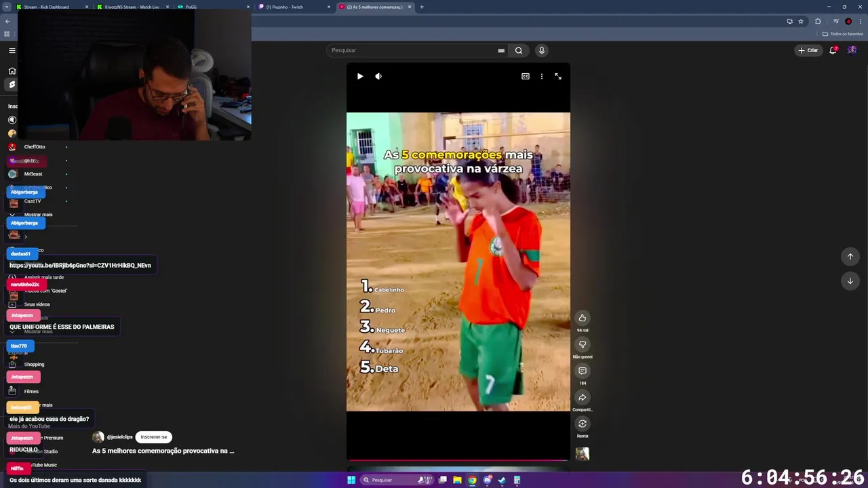Screen dimensions: 868x488
Task: Open a new browser tab
Action: tap(422, 7)
